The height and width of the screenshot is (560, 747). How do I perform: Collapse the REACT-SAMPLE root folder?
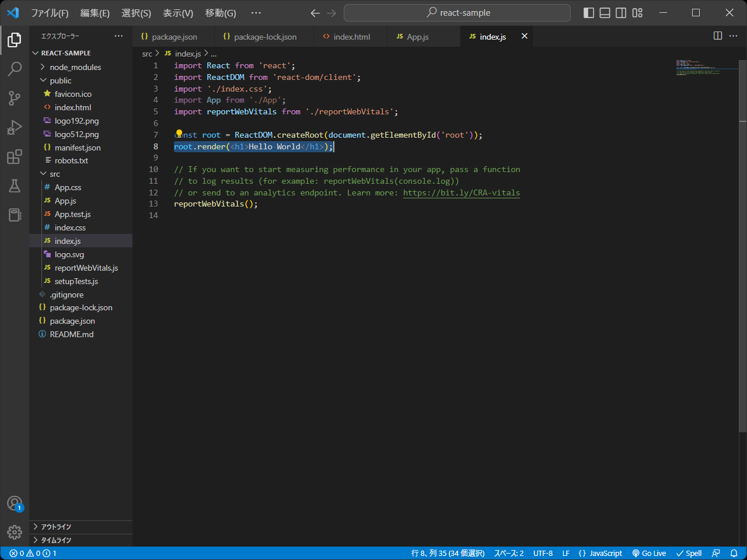[81, 53]
